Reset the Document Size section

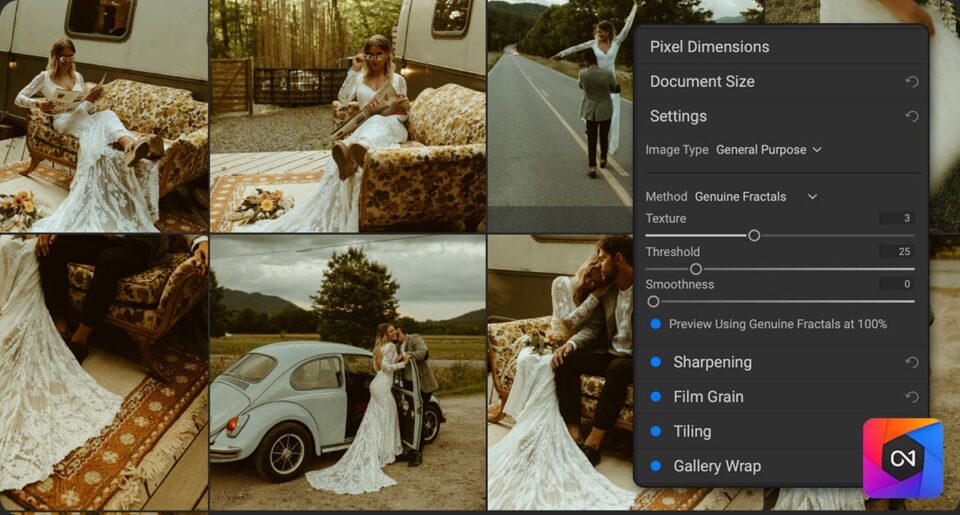click(911, 82)
